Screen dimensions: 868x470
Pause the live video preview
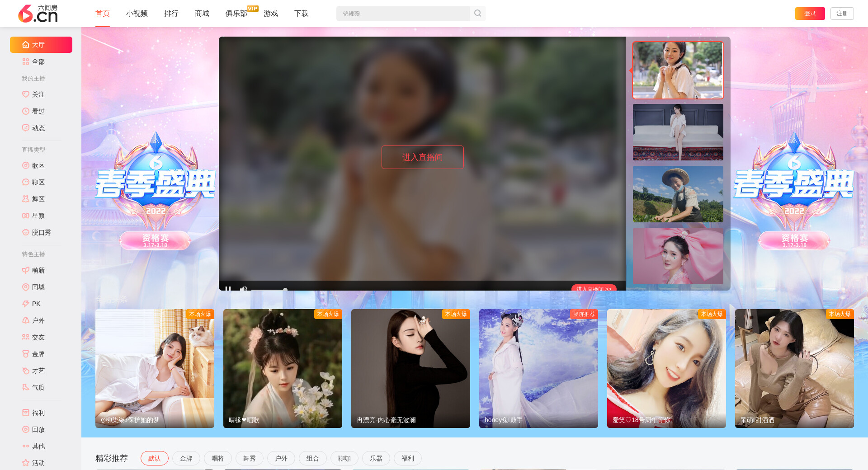pyautogui.click(x=228, y=288)
